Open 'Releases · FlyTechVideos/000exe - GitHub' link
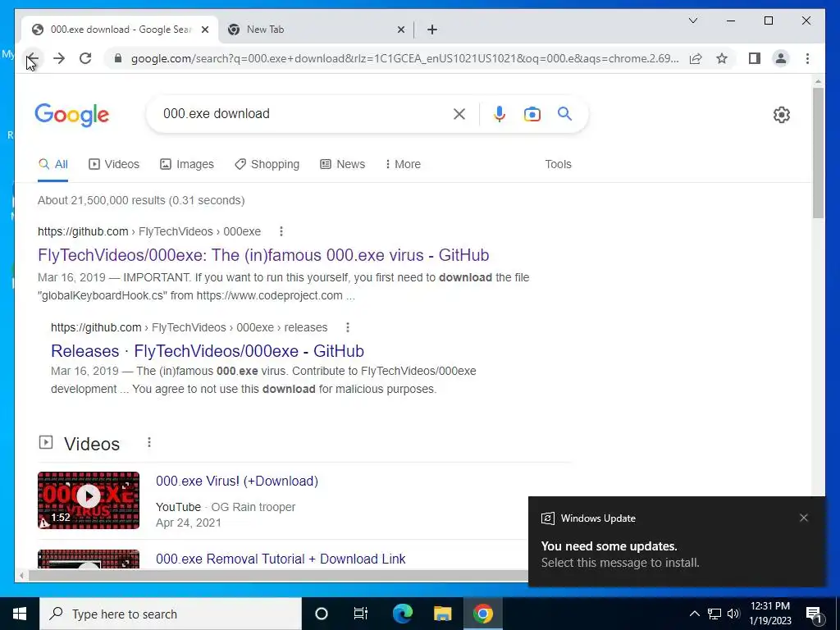 tap(208, 351)
